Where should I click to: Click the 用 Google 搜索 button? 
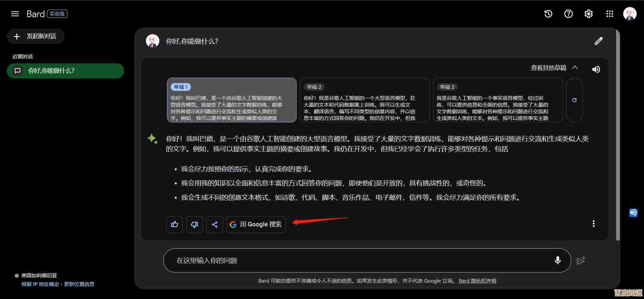tap(256, 224)
